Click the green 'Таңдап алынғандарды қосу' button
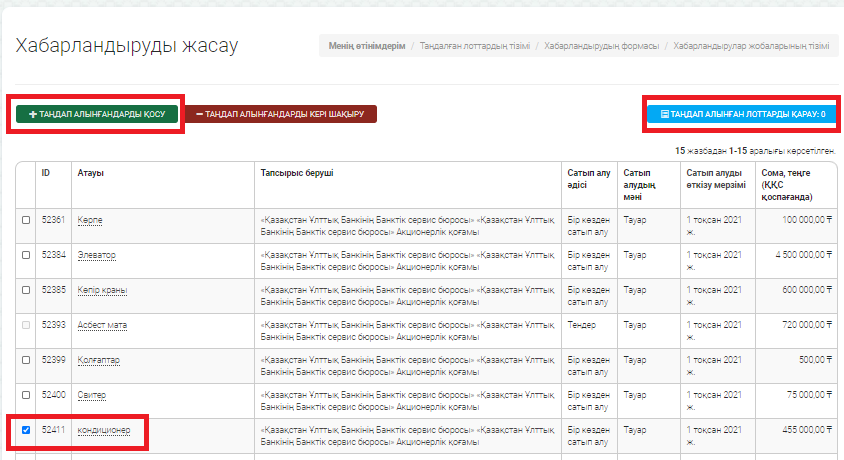Image resolution: width=844 pixels, height=460 pixels. coord(97,115)
